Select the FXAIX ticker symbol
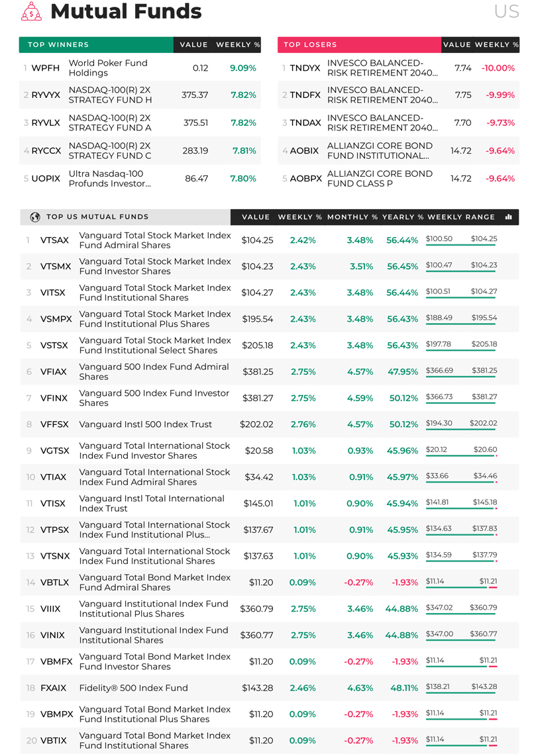The image size is (534, 756). coord(53,688)
